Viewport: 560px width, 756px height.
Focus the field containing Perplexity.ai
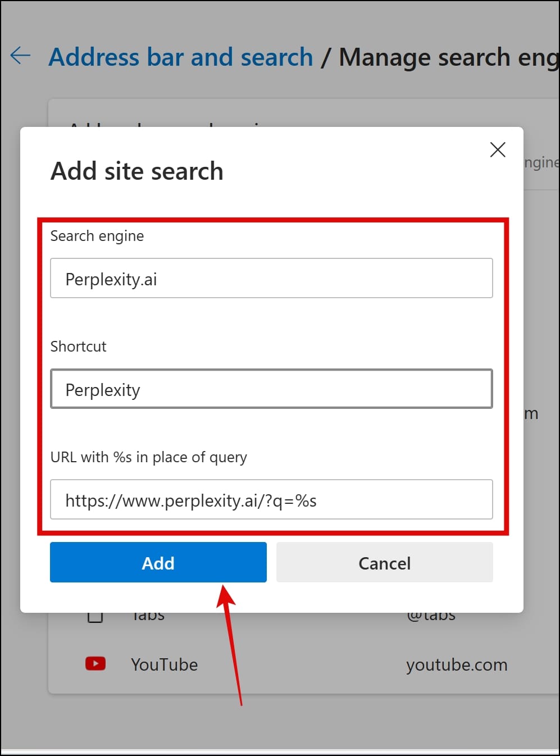click(x=271, y=278)
